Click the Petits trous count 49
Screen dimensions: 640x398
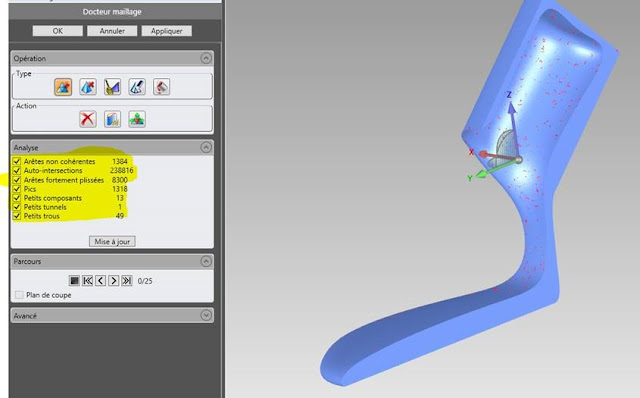pos(120,216)
